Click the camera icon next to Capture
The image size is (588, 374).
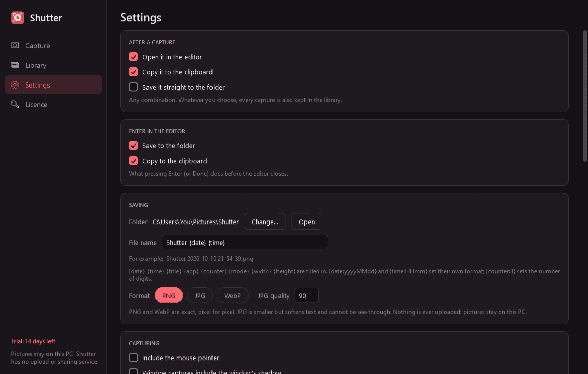click(x=15, y=45)
